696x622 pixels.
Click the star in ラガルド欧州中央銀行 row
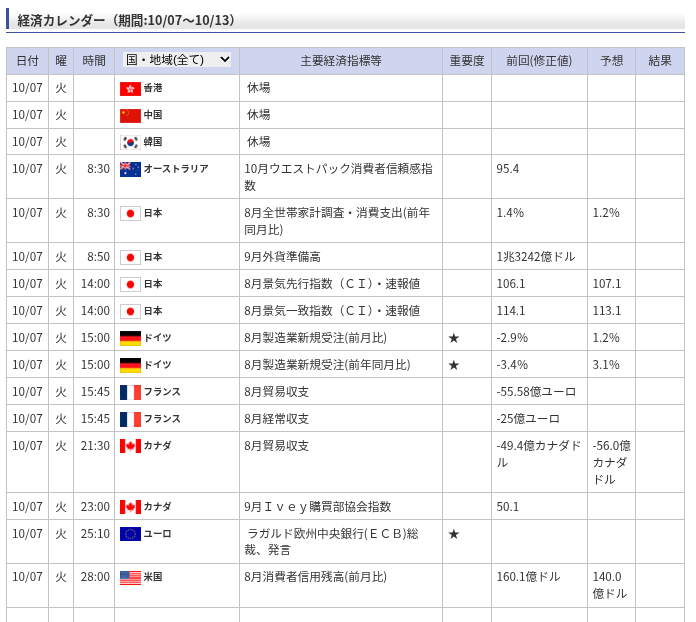point(453,534)
